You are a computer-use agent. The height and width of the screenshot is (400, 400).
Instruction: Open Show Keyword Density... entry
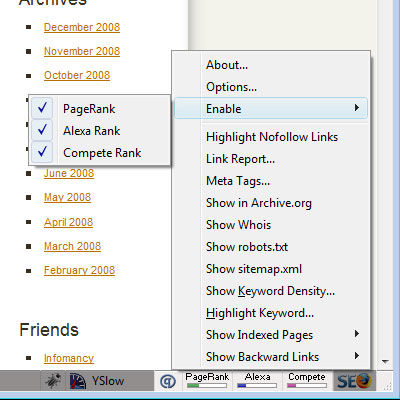[271, 291]
